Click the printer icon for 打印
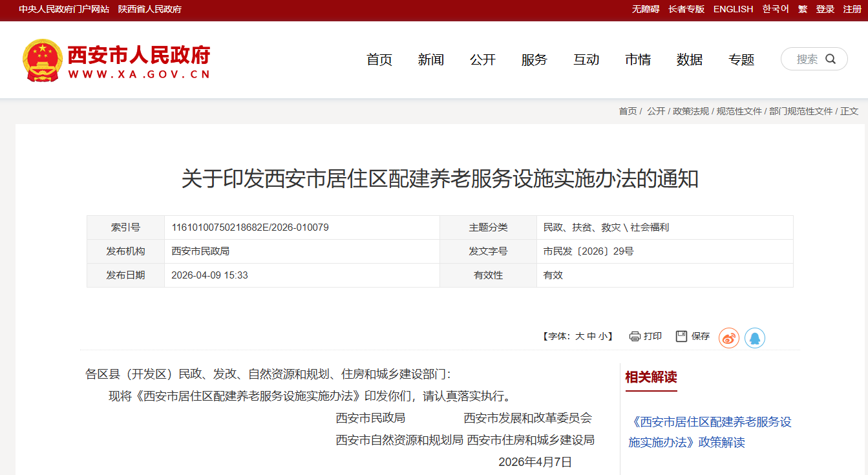The width and height of the screenshot is (868, 475). (635, 337)
